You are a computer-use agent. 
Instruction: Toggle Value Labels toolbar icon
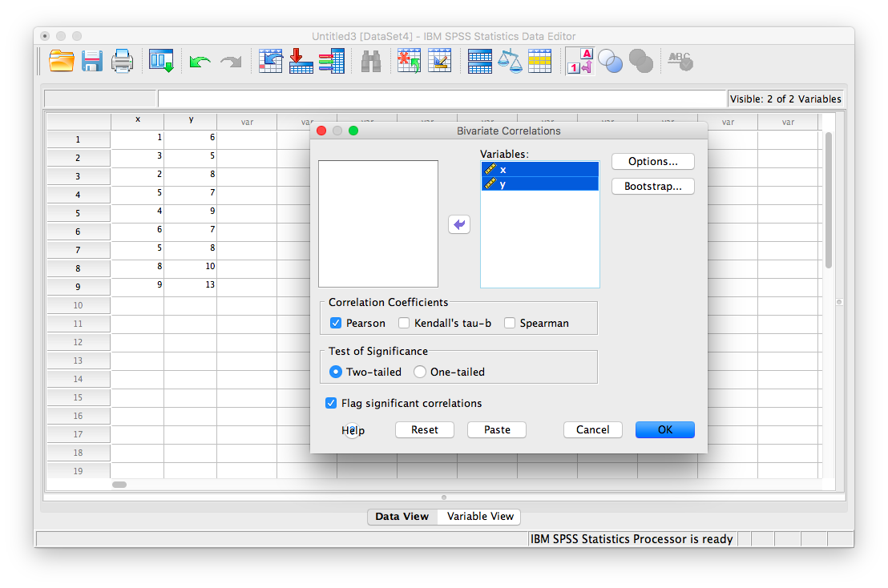[580, 61]
